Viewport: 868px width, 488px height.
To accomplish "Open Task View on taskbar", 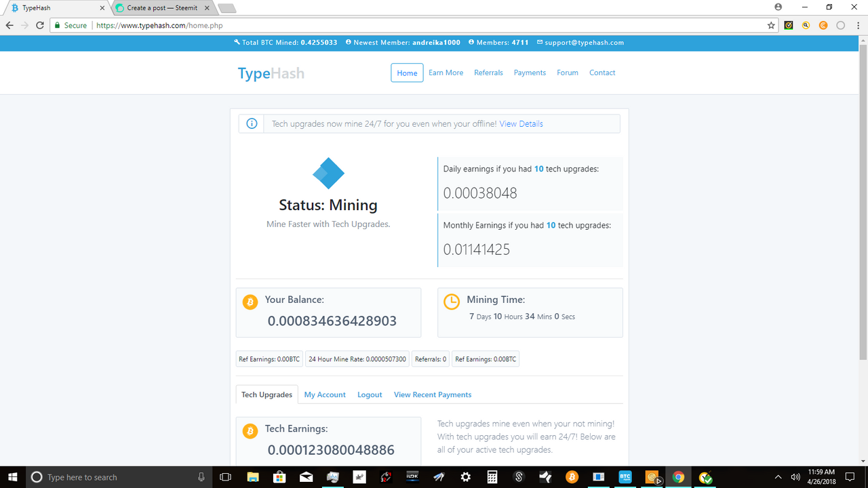I will tap(226, 477).
